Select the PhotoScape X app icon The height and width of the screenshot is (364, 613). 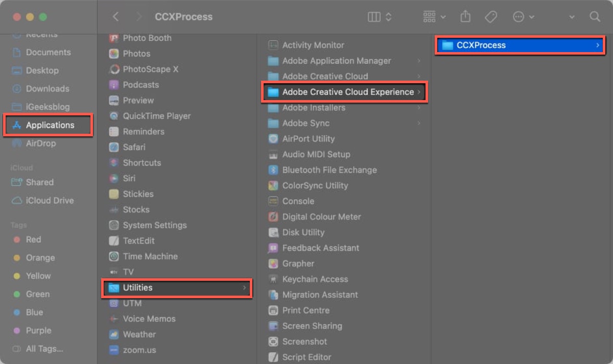coord(114,69)
